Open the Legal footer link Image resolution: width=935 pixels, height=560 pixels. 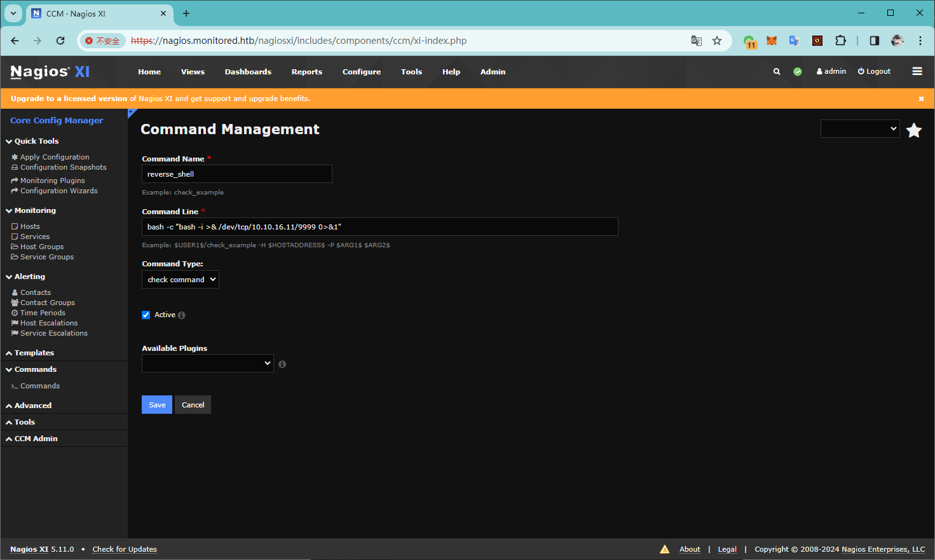[x=727, y=549]
